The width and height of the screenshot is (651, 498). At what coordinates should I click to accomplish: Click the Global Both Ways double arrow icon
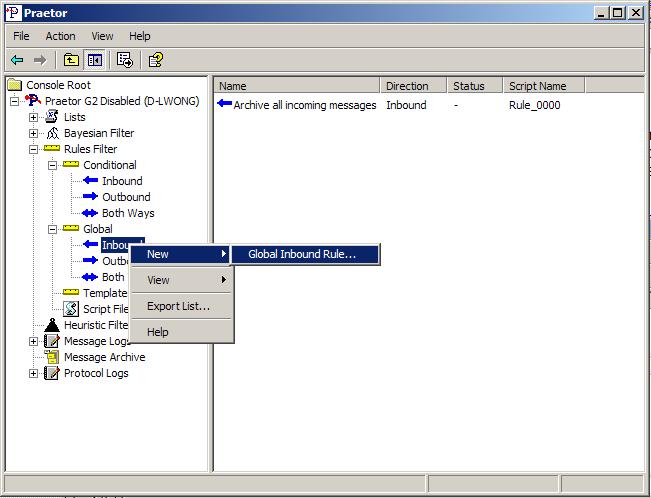tap(90, 277)
